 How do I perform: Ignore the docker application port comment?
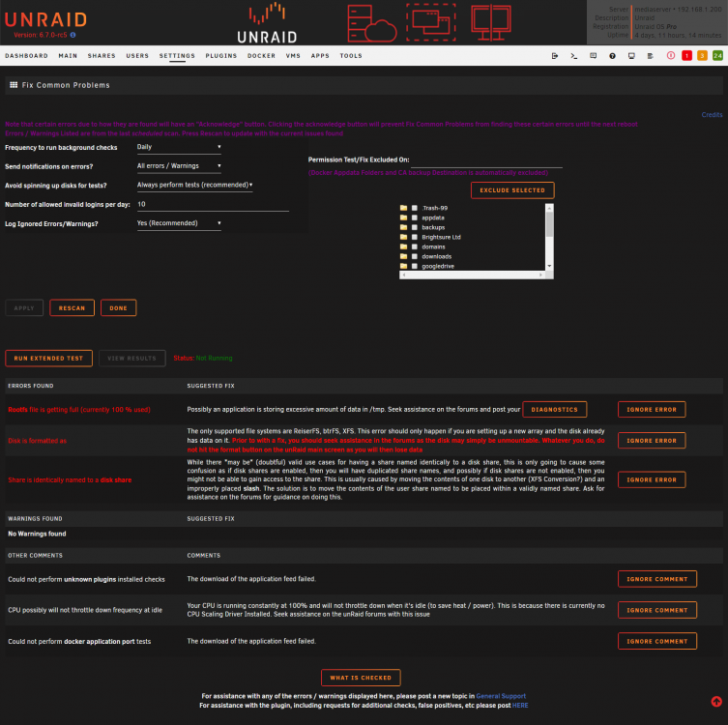point(657,642)
